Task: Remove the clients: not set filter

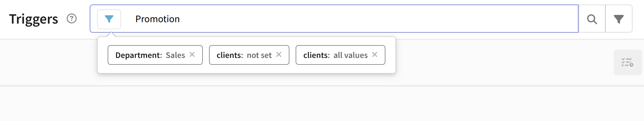Action: (x=279, y=55)
